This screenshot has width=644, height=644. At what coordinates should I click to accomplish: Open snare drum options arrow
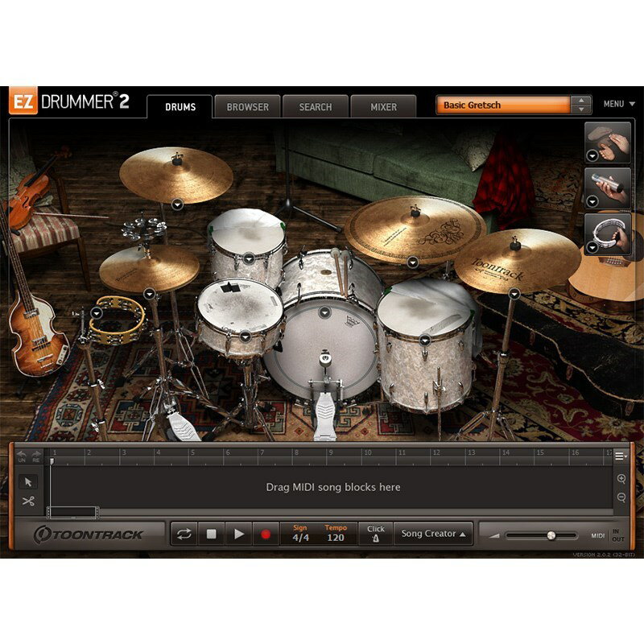pyautogui.click(x=245, y=336)
